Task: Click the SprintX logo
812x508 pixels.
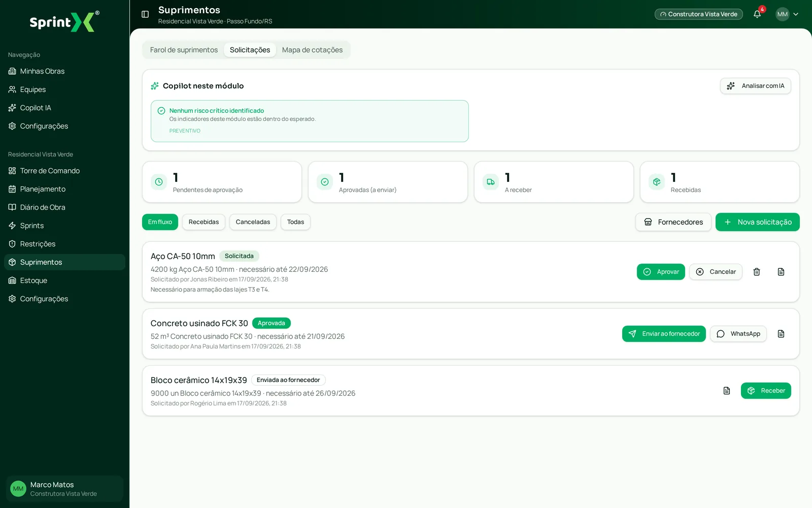Action: [64, 22]
